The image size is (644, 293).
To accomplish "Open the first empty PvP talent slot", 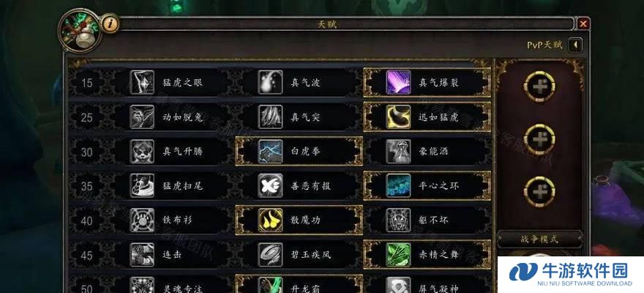I will tap(539, 86).
